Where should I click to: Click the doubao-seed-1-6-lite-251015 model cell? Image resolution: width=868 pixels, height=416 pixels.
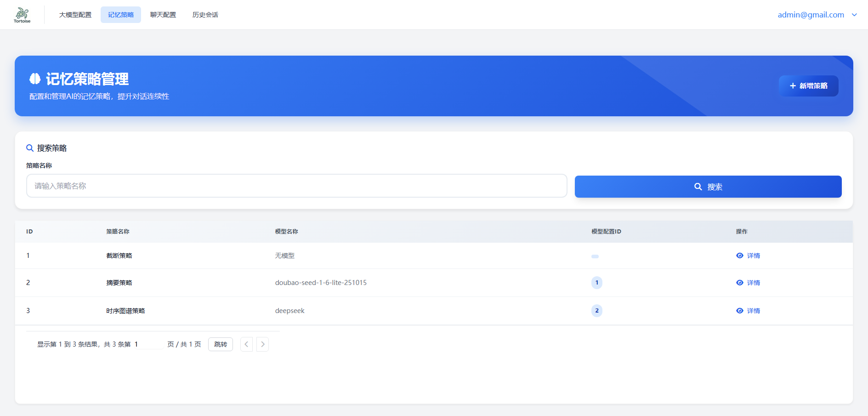click(321, 283)
